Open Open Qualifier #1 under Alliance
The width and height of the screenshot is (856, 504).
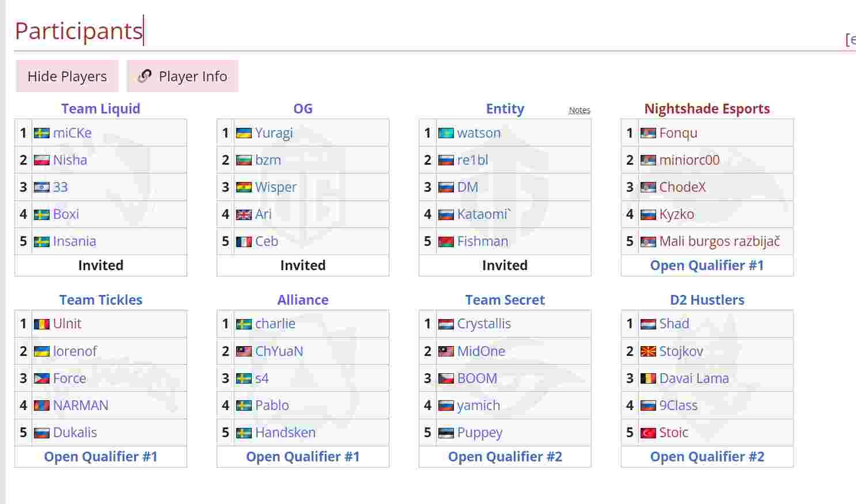303,457
